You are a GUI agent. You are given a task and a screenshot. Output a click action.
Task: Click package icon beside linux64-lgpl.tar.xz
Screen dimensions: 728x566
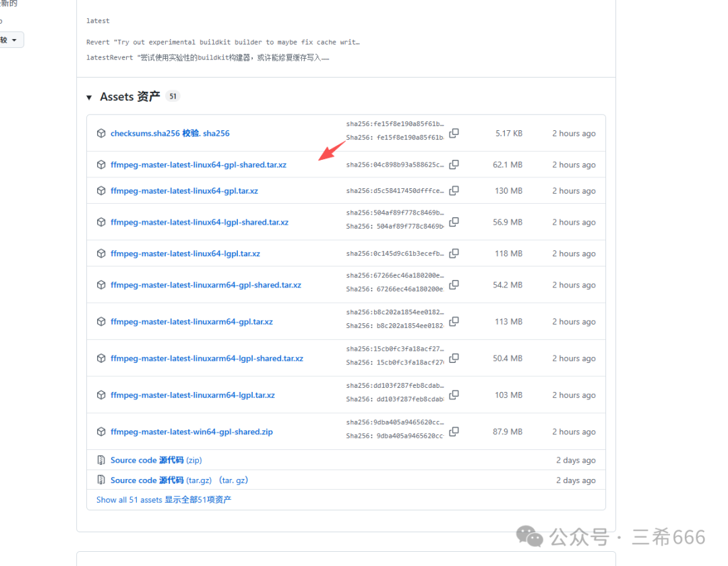click(101, 253)
